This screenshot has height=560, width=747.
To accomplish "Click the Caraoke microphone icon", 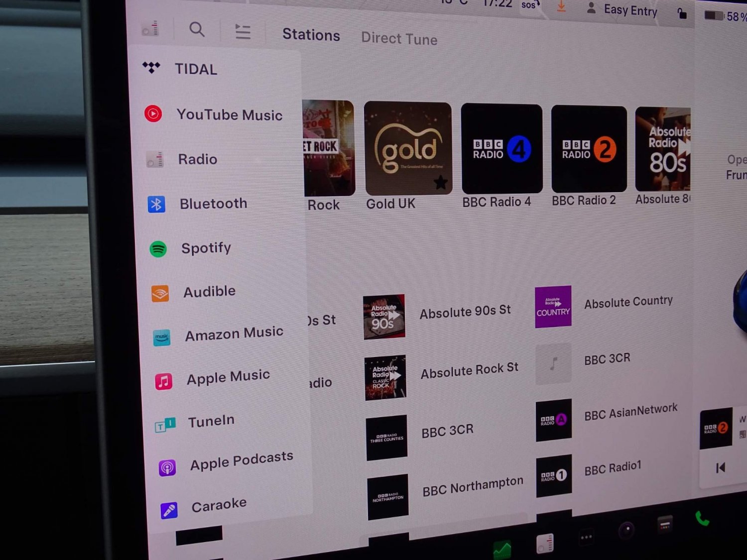I will 169,511.
